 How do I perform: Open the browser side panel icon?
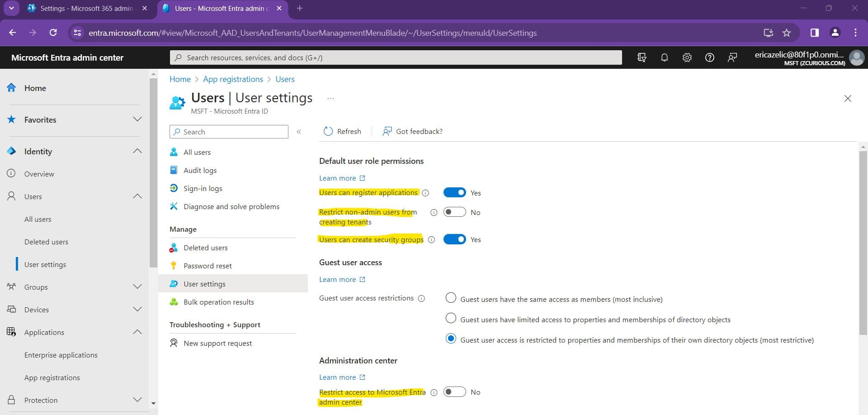[x=815, y=33]
